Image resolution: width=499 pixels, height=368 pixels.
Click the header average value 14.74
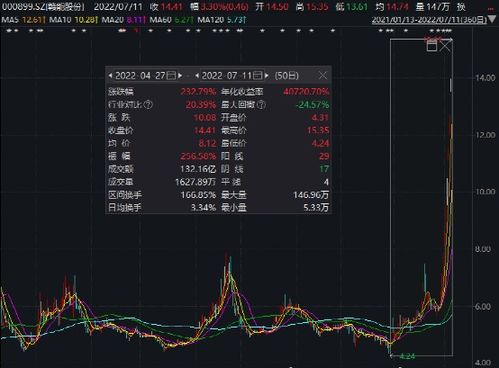397,7
